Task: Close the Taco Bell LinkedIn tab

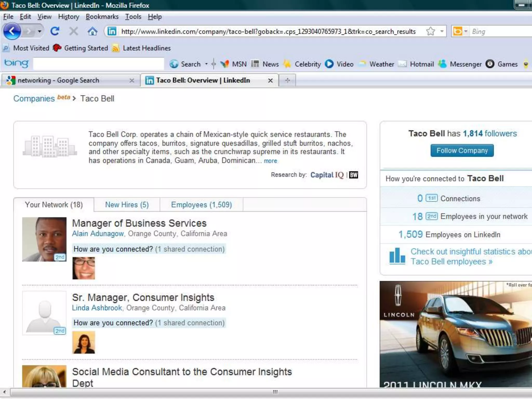Action: pyautogui.click(x=270, y=81)
